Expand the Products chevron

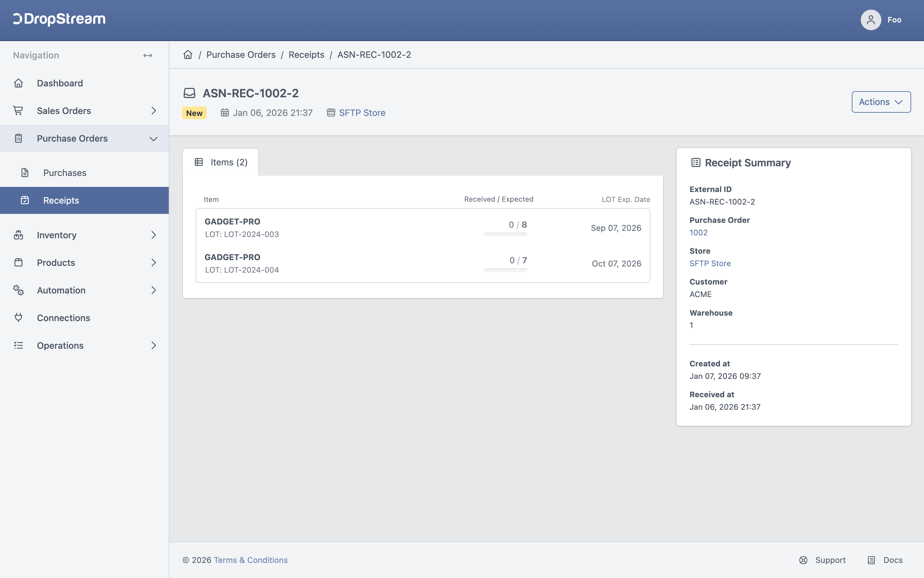153,263
